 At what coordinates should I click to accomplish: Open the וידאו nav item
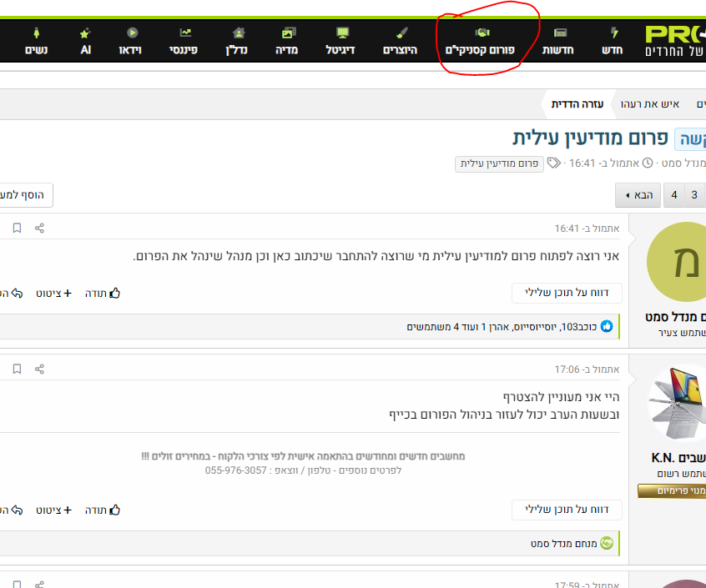pos(130,42)
